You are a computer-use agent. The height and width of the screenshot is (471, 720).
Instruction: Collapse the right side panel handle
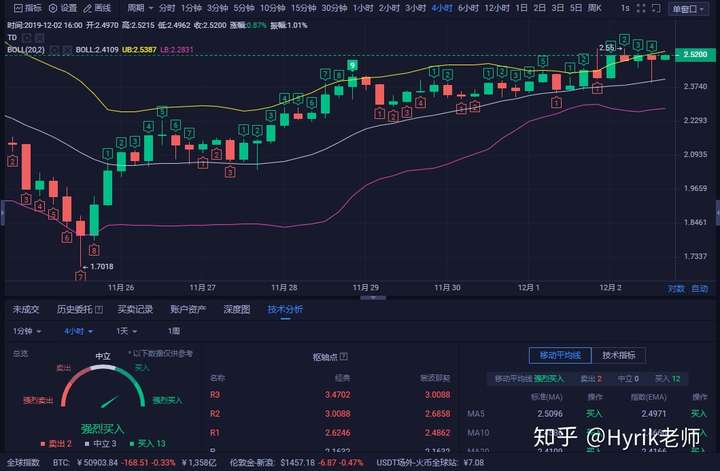point(718,212)
